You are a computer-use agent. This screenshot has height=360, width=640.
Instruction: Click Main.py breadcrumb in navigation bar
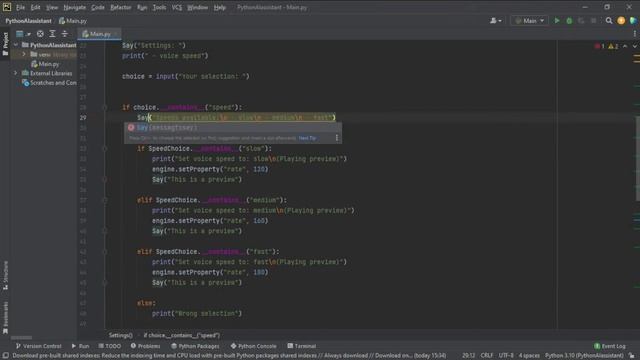click(x=73, y=21)
